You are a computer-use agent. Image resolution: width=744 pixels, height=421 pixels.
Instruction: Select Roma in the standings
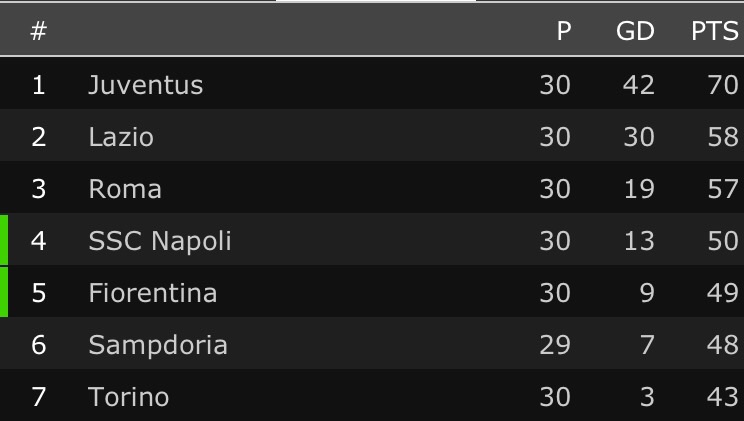125,189
